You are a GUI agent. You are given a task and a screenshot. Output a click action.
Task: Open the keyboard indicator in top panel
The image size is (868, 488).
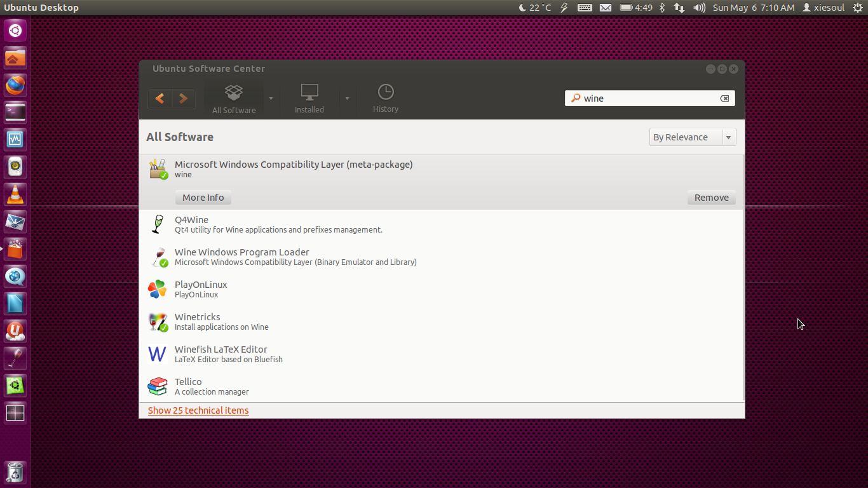click(585, 8)
